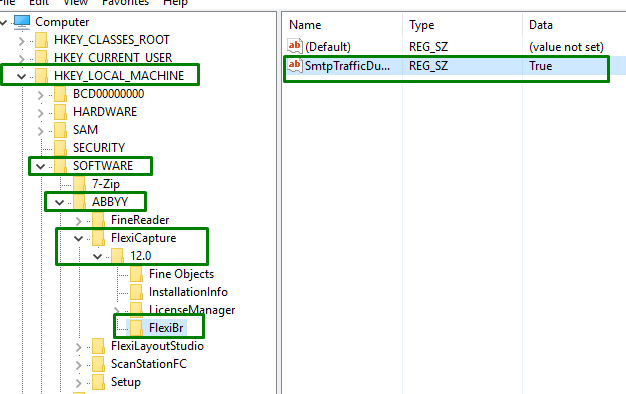Click the SmtpTrafficDu... string value icon
The image size is (626, 394).
click(x=295, y=65)
